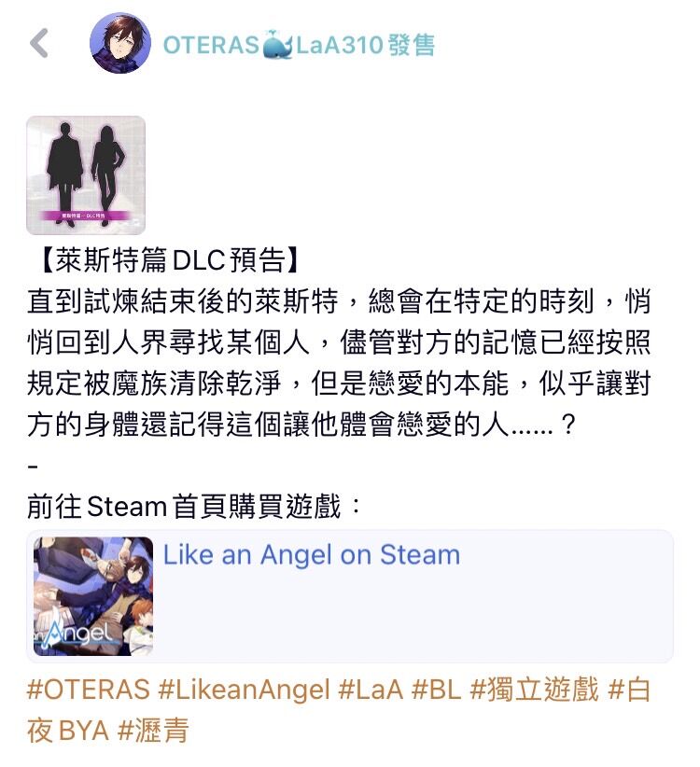Tap the whale emoji in the username
This screenshot has height=767, width=700.
[x=277, y=45]
